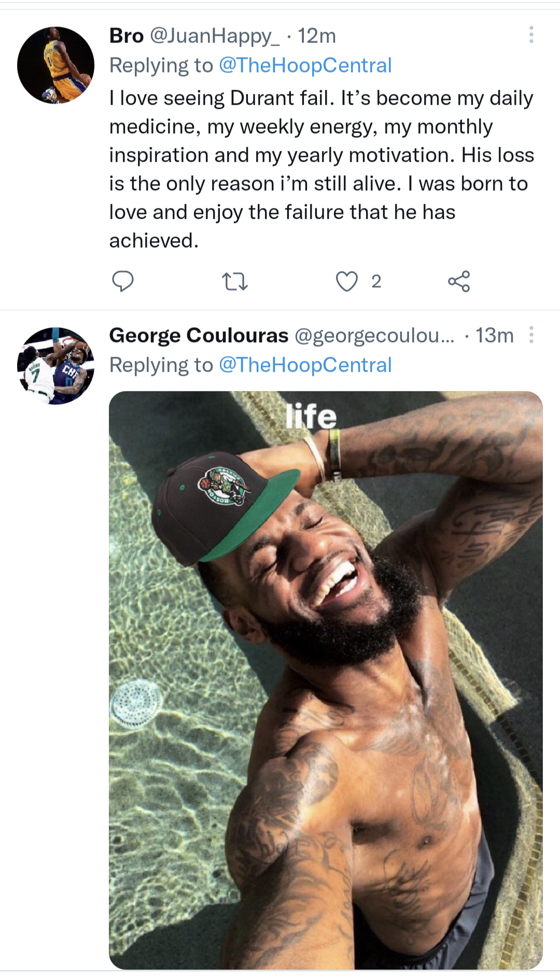
Task: Expand the "life" meme image
Action: point(326,679)
